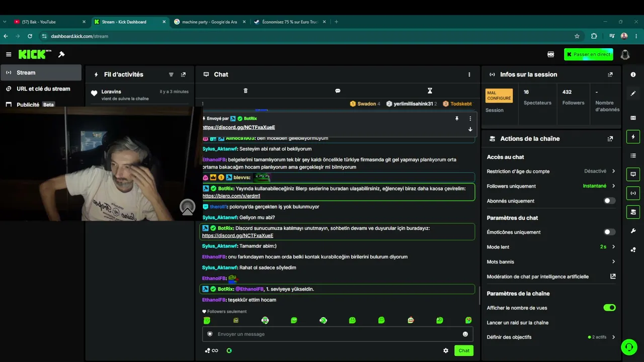Open chat settings gear
This screenshot has width=644, height=362.
click(446, 350)
